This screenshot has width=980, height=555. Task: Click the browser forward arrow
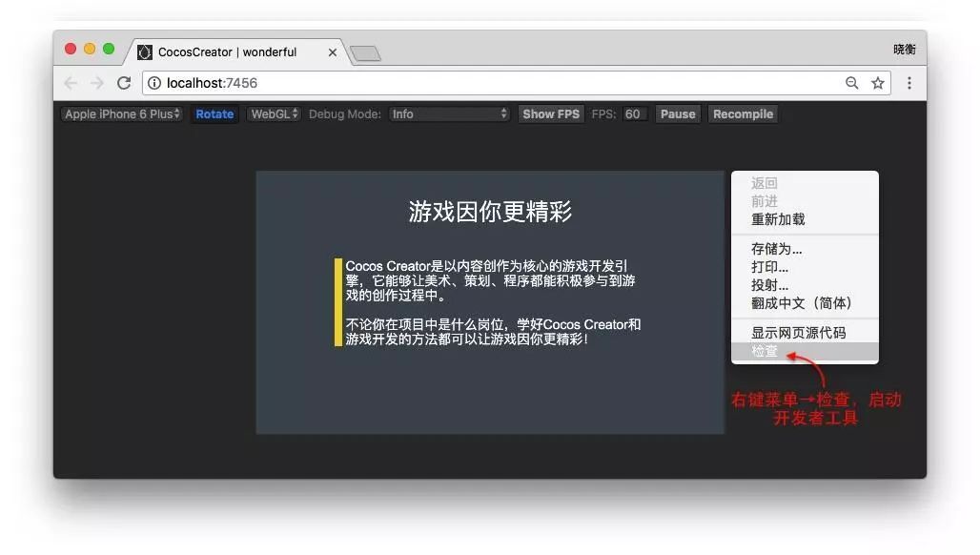pos(97,83)
